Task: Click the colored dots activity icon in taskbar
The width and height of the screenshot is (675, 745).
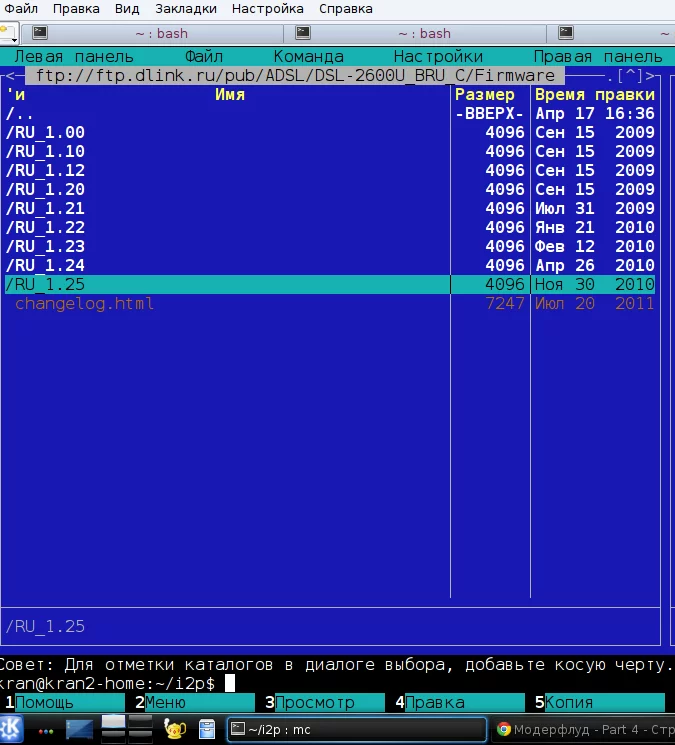Action: point(46,731)
